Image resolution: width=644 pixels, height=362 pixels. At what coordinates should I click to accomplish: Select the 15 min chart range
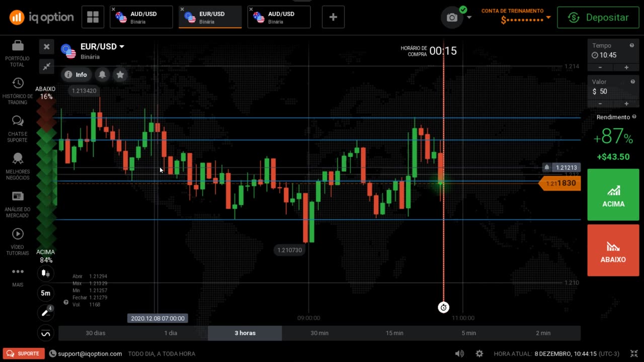tap(394, 333)
